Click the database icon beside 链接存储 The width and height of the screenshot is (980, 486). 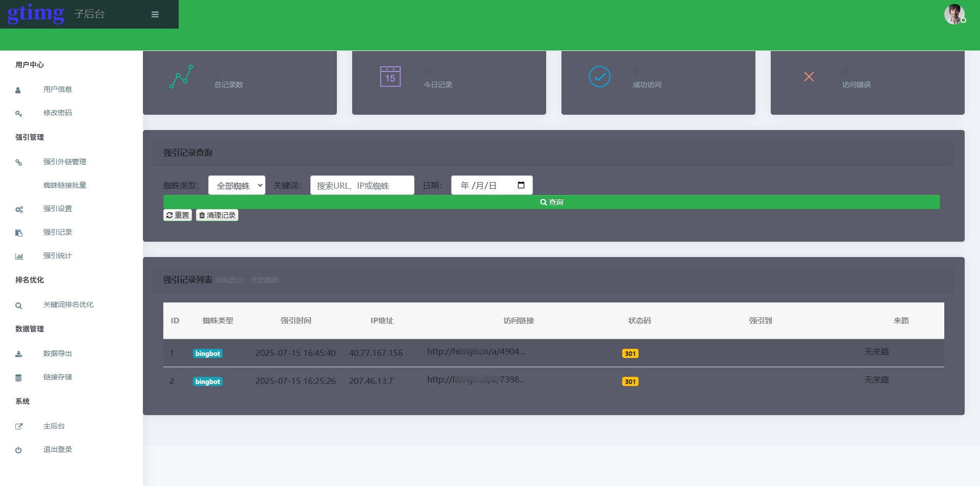point(18,378)
